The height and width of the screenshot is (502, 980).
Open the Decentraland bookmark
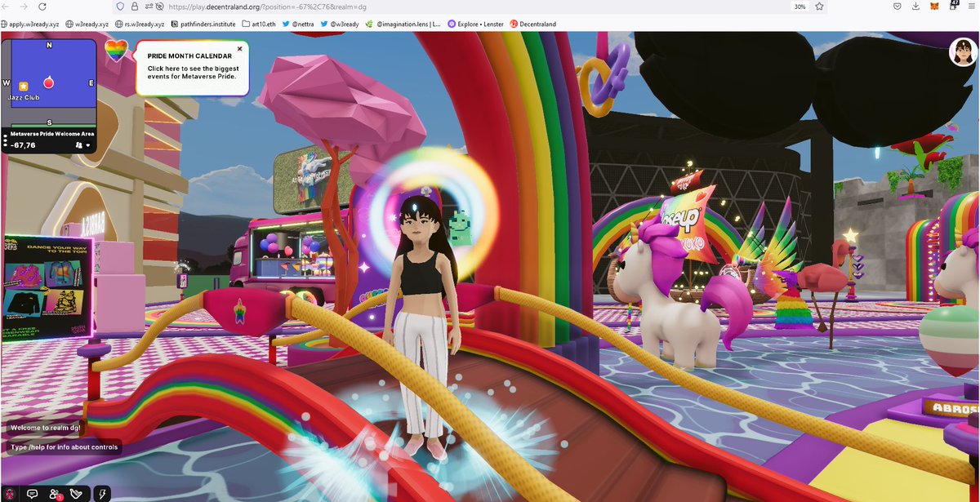tap(533, 24)
